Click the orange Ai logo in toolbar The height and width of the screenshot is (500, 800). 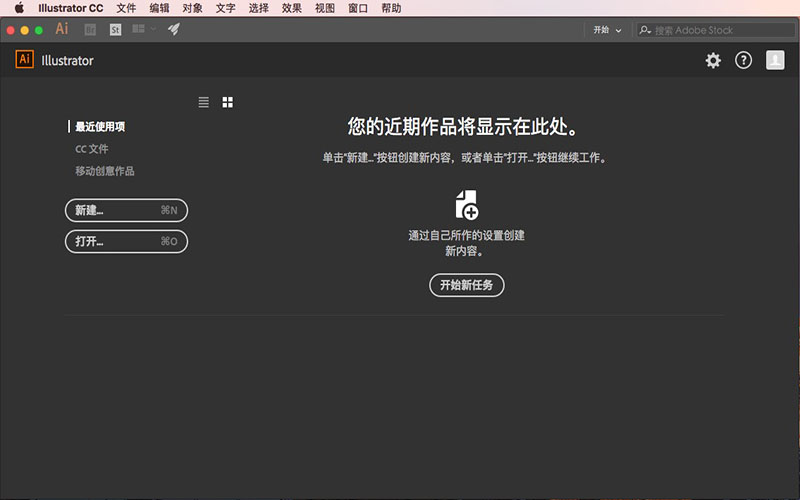point(62,29)
